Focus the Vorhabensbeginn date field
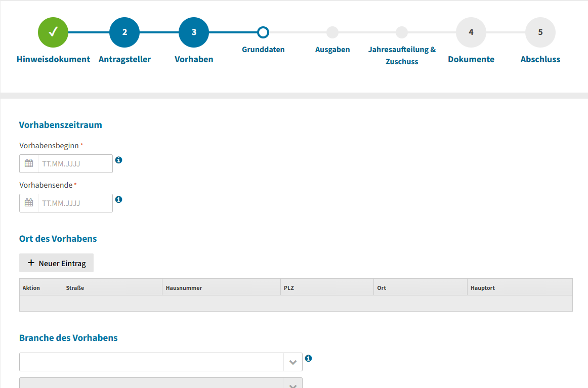588x388 pixels. click(75, 164)
